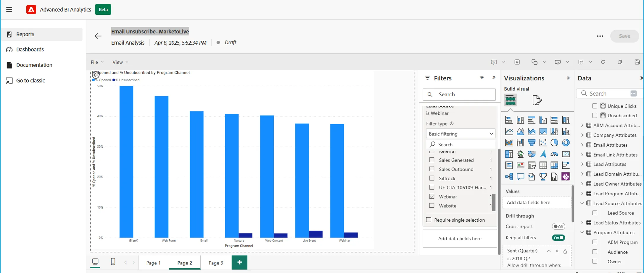Collapse the Filters pane chevrons
The image size is (644, 273).
(x=494, y=77)
